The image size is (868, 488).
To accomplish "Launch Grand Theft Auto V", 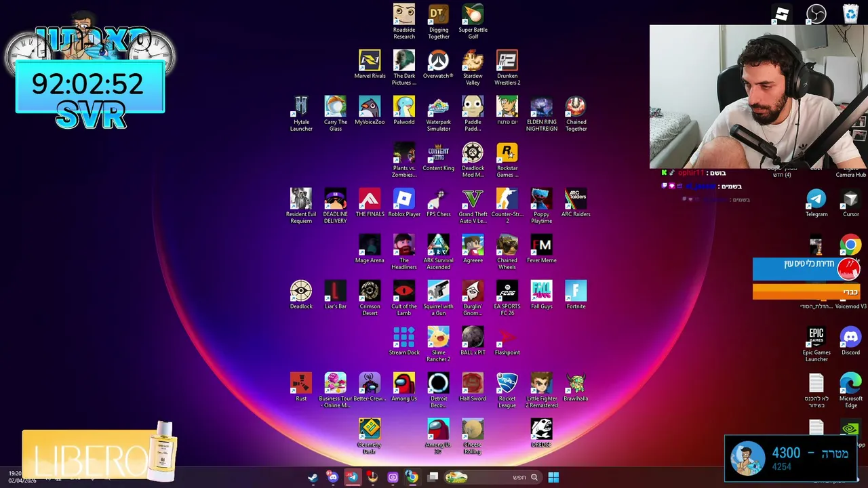I will click(x=473, y=206).
